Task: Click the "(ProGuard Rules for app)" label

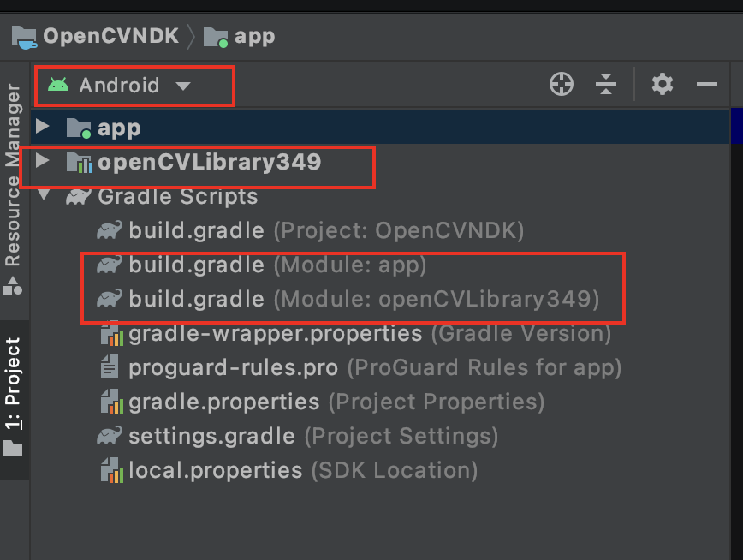Action: 484,368
